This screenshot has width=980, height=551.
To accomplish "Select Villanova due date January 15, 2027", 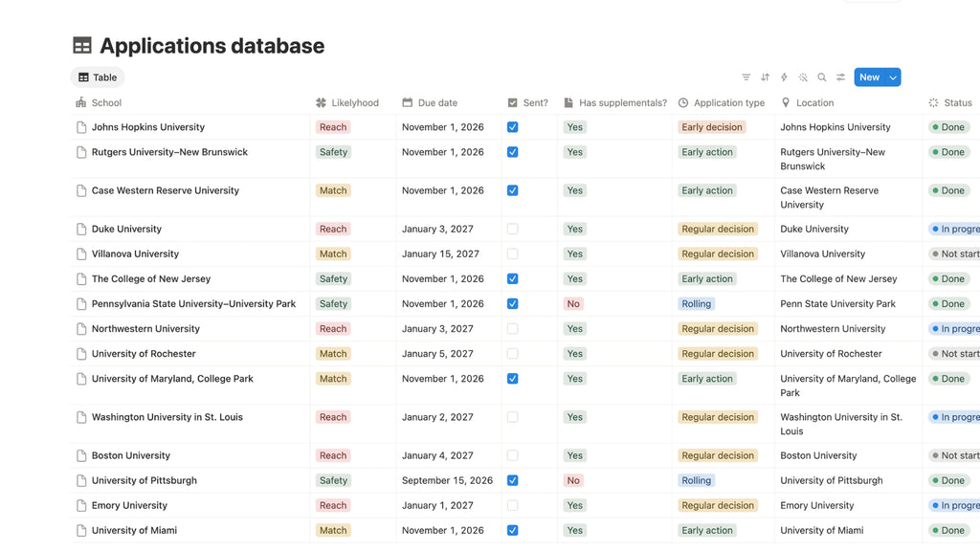I will tap(440, 254).
